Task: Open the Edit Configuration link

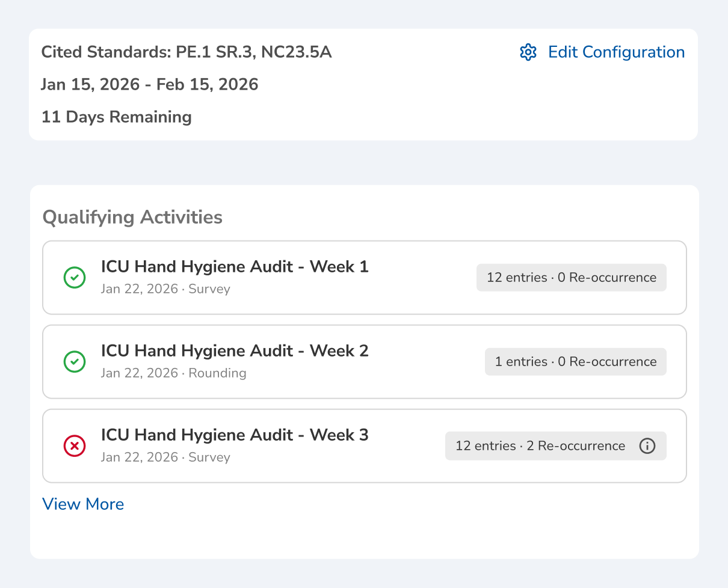Action: click(x=616, y=52)
